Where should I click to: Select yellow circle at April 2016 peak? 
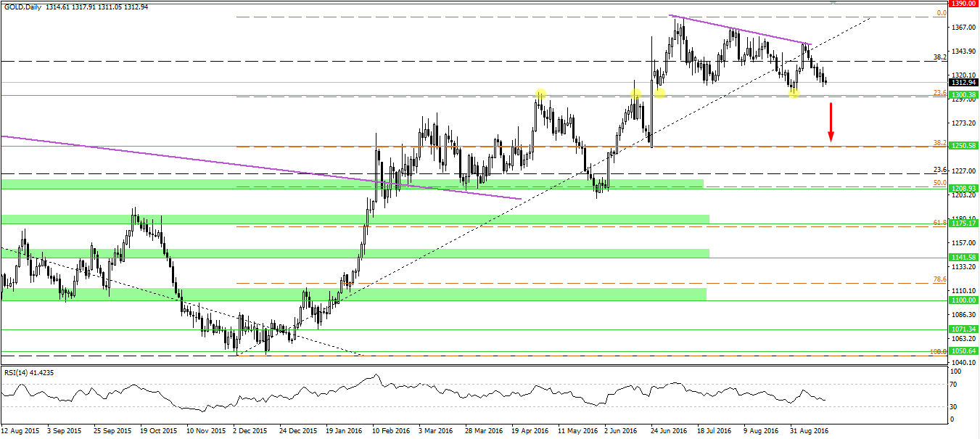(x=540, y=94)
